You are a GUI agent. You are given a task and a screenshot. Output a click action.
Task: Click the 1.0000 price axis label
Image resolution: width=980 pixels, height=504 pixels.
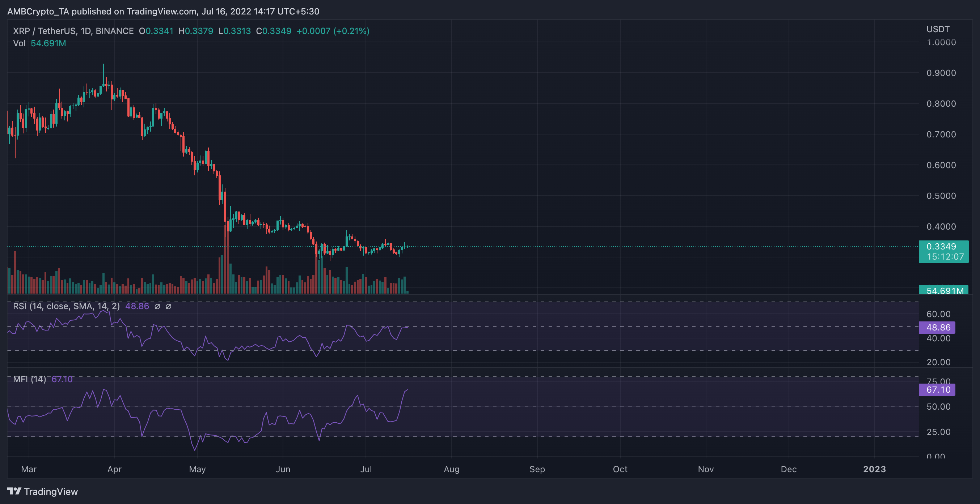point(941,42)
